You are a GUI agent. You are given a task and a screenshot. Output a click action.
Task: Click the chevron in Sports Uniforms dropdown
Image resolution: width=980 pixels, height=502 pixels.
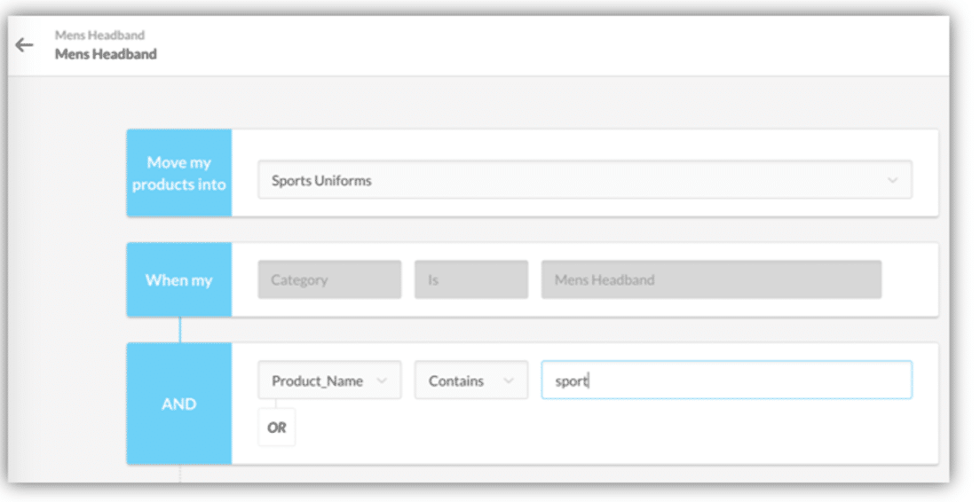(892, 180)
